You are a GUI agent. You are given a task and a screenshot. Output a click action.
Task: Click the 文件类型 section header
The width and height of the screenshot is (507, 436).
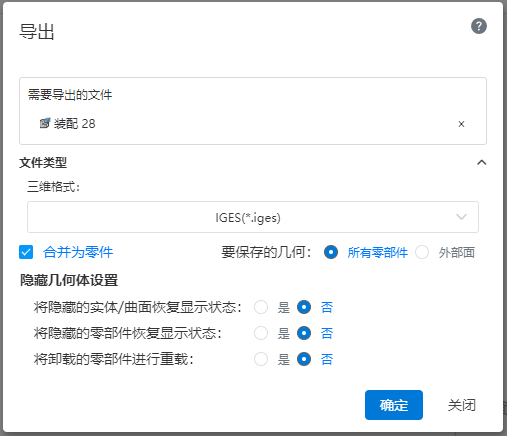coord(43,163)
